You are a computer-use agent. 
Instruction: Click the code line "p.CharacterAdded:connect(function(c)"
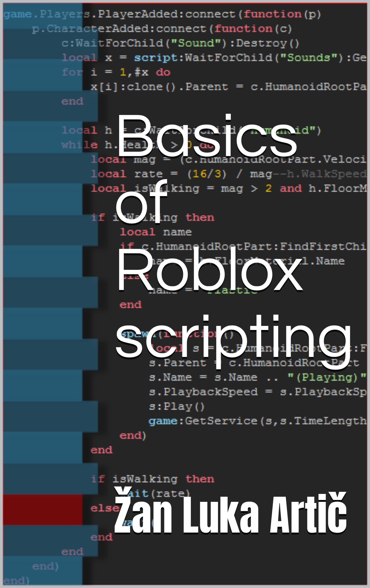[x=162, y=29]
